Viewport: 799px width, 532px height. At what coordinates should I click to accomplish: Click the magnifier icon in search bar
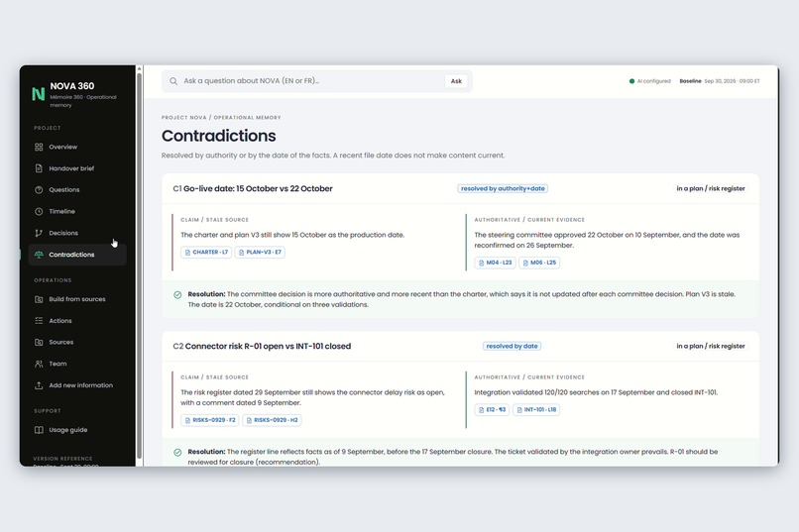pos(173,81)
